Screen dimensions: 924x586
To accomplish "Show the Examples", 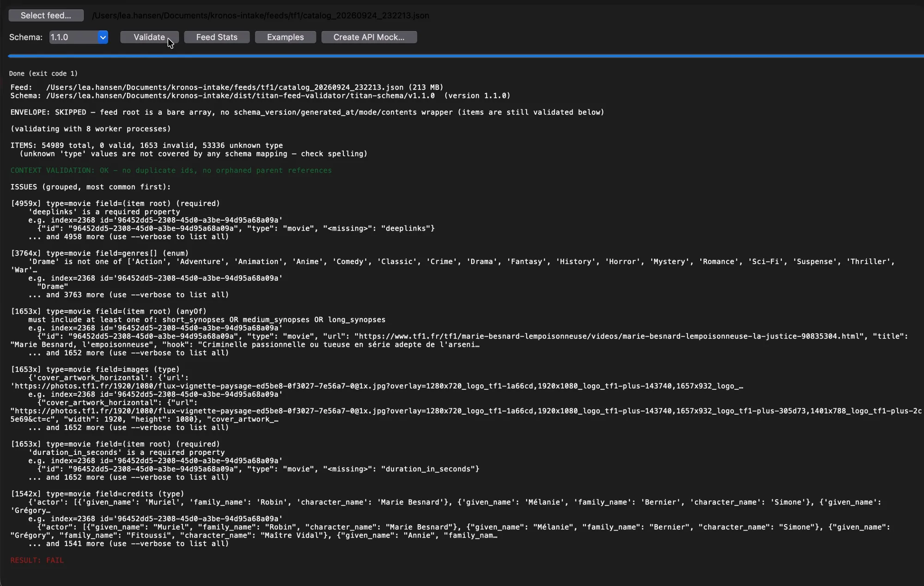I will pyautogui.click(x=286, y=37).
